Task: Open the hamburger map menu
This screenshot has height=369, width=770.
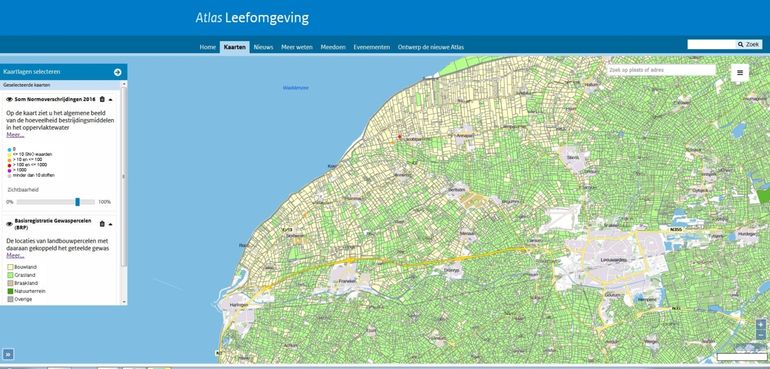Action: coord(740,73)
